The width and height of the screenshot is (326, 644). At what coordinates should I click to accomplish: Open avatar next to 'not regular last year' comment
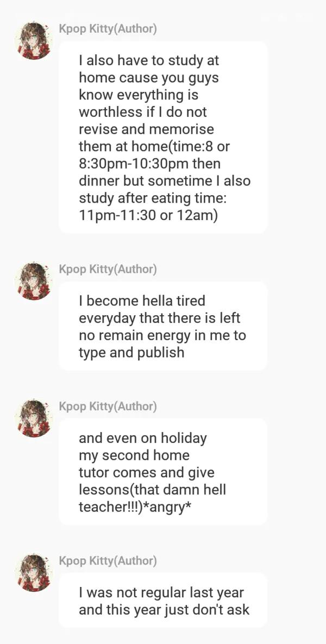[33, 572]
